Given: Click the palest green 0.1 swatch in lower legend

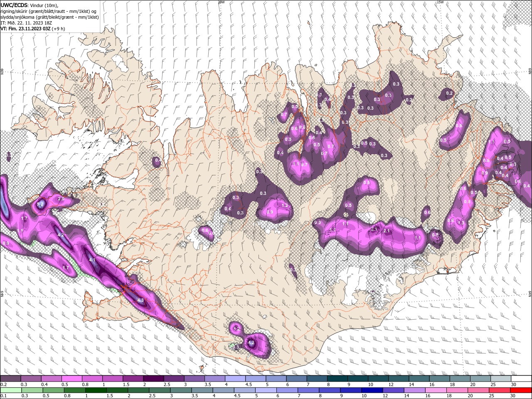Looking at the screenshot, I should [x=11, y=390].
